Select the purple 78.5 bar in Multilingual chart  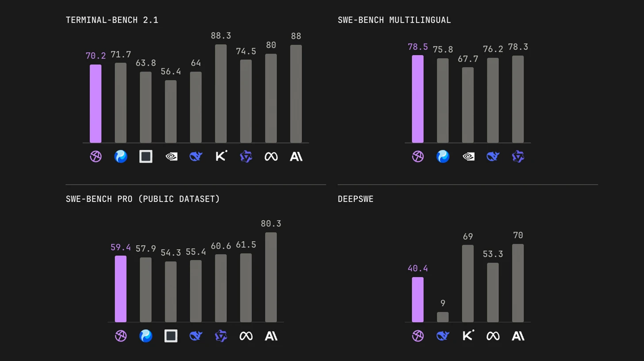coord(418,99)
